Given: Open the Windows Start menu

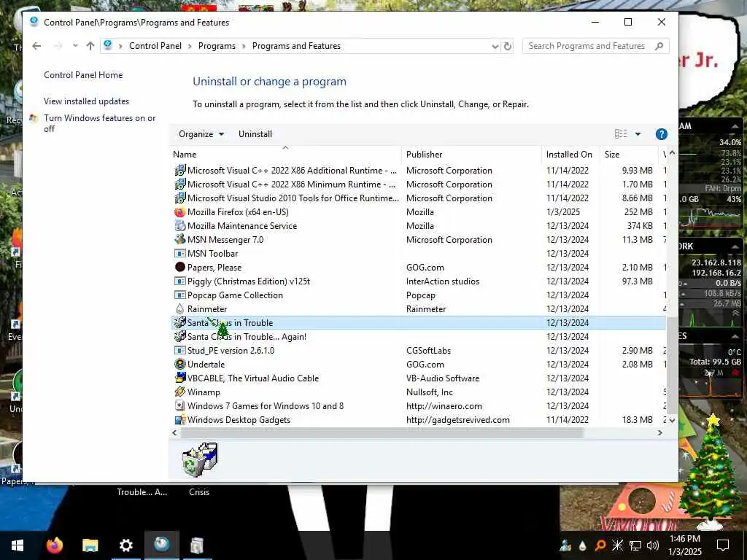Looking at the screenshot, I should tap(18, 545).
